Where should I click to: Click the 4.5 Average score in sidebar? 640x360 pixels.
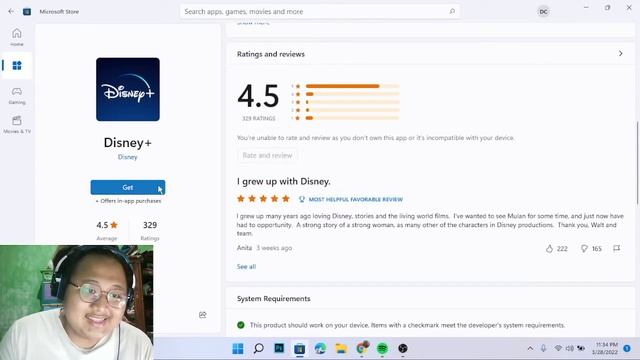(107, 225)
